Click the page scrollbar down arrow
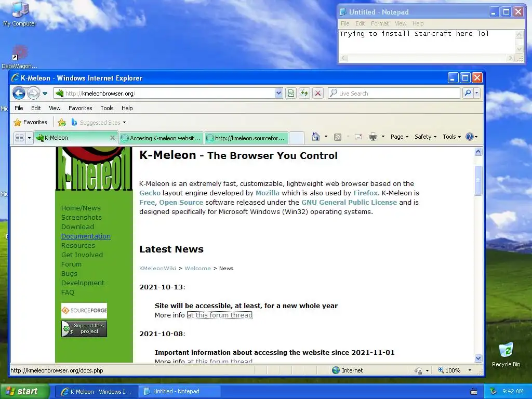Image resolution: width=532 pixels, height=399 pixels. coord(478,358)
